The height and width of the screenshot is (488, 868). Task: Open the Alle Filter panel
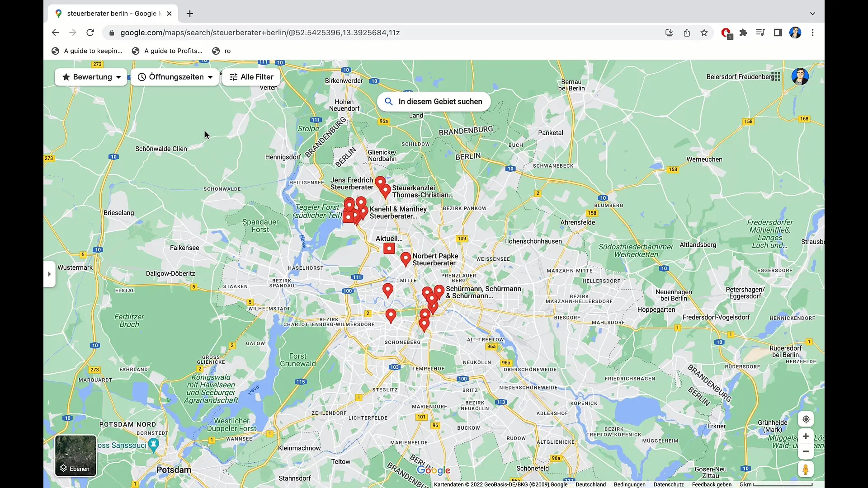coord(251,77)
